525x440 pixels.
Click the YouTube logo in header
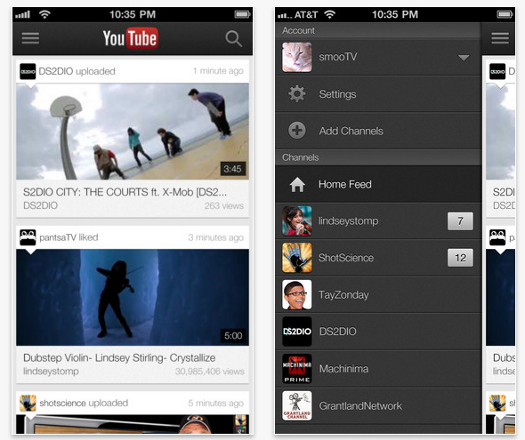pos(130,38)
